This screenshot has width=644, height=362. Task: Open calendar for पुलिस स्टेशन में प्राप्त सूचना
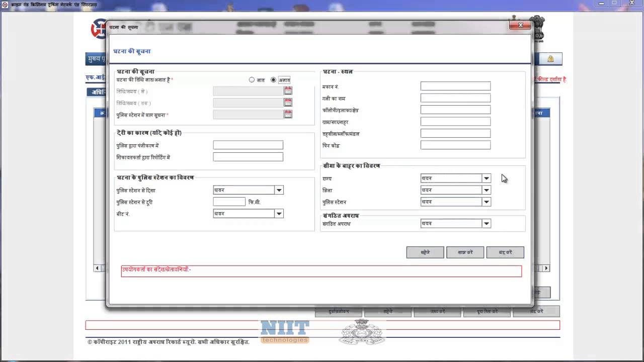288,115
